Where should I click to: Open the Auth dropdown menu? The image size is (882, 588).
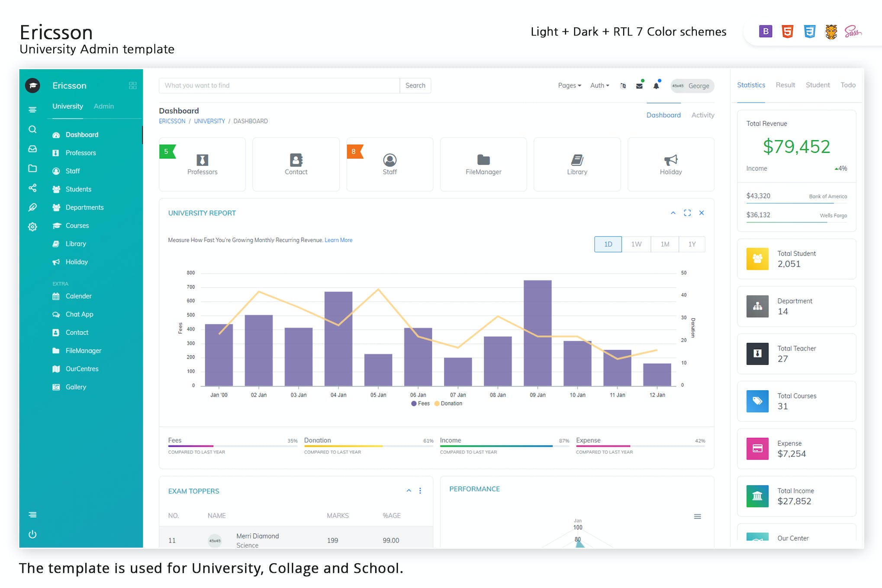point(599,86)
